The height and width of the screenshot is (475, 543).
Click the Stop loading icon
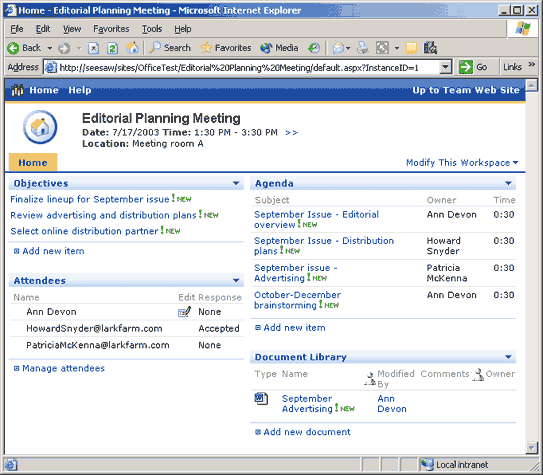click(94, 48)
